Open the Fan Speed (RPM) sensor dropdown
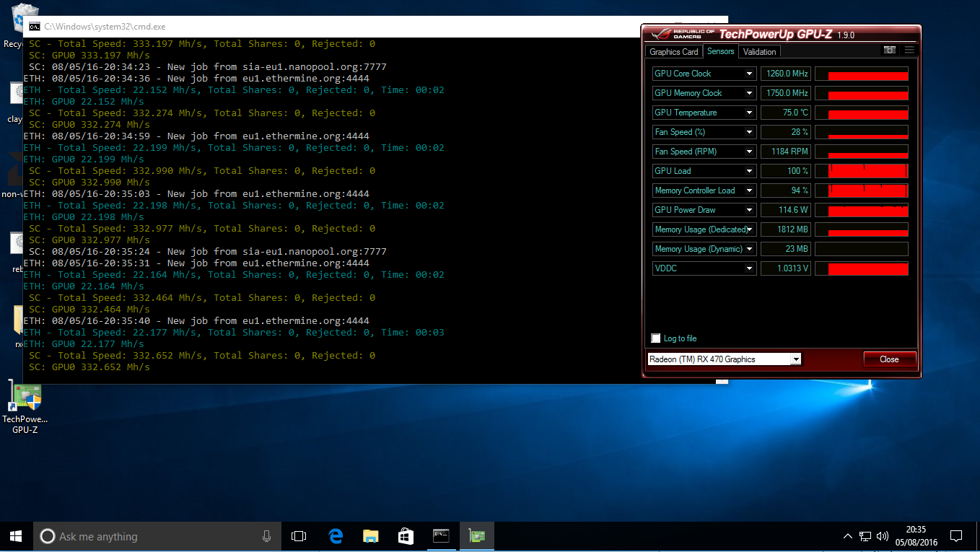This screenshot has width=980, height=552. point(750,152)
